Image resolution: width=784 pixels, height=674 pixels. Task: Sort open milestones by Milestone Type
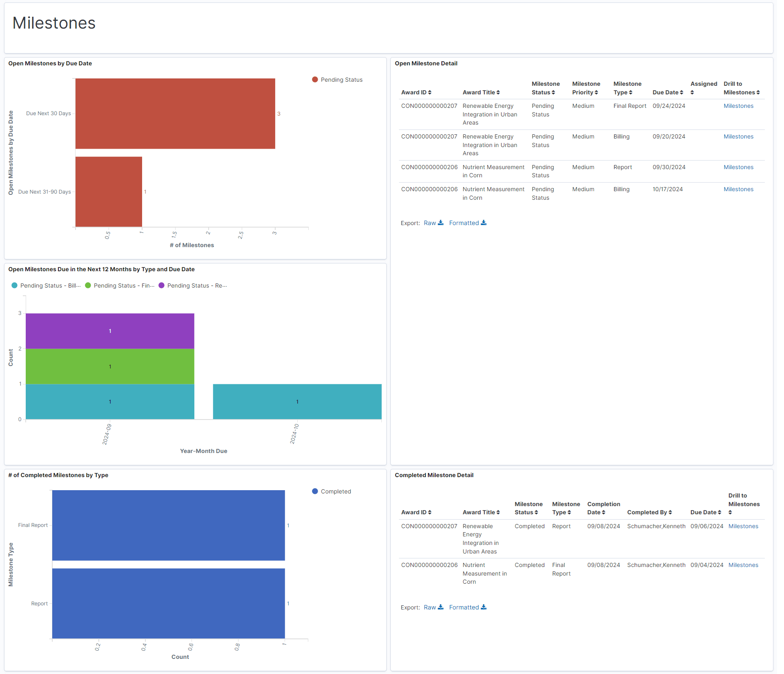(622, 92)
